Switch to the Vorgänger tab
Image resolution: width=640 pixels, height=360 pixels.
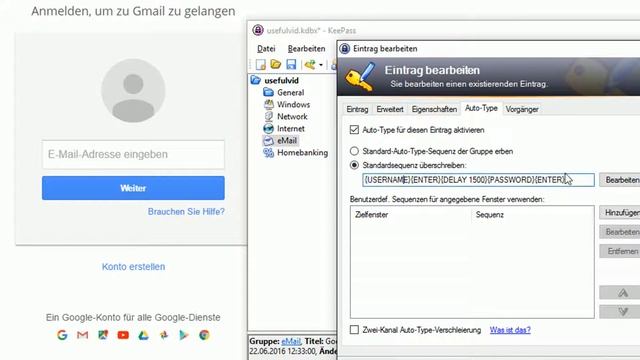tap(522, 109)
